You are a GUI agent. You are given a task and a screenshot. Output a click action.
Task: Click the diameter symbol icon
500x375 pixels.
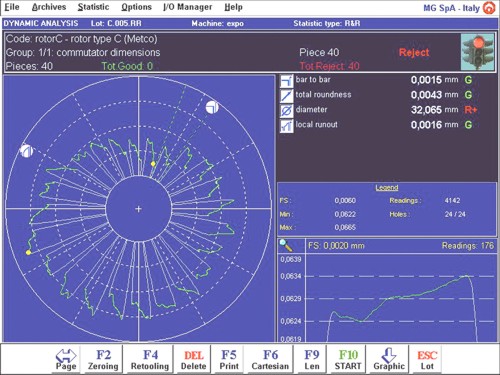point(286,111)
